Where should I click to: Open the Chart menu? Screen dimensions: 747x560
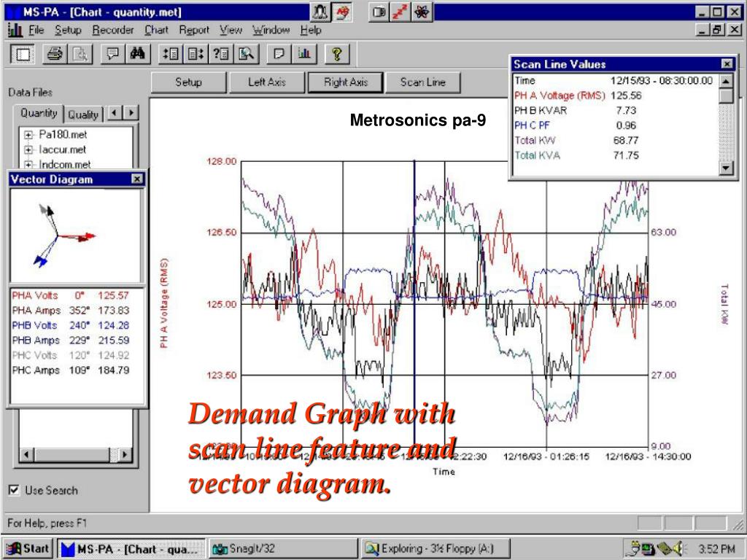pyautogui.click(x=156, y=30)
